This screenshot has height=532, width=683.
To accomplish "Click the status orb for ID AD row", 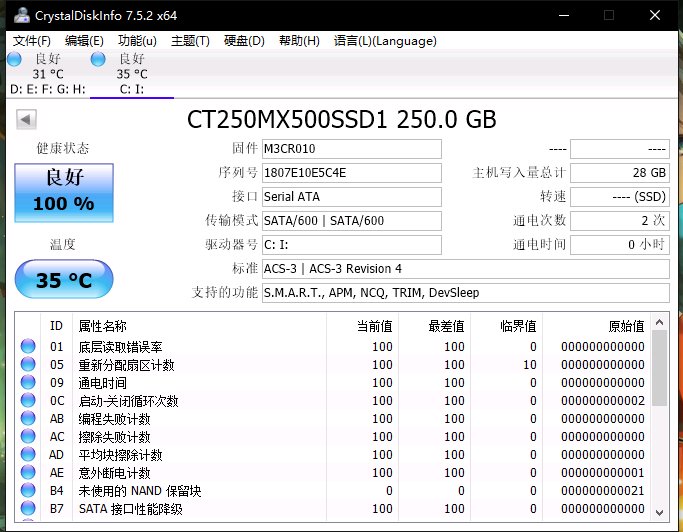I will [28, 454].
